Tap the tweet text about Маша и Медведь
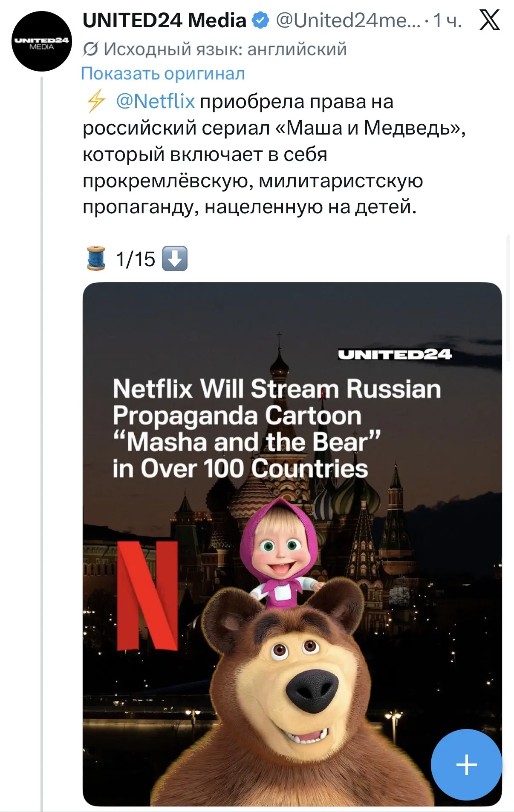This screenshot has height=812, width=514. point(274,154)
